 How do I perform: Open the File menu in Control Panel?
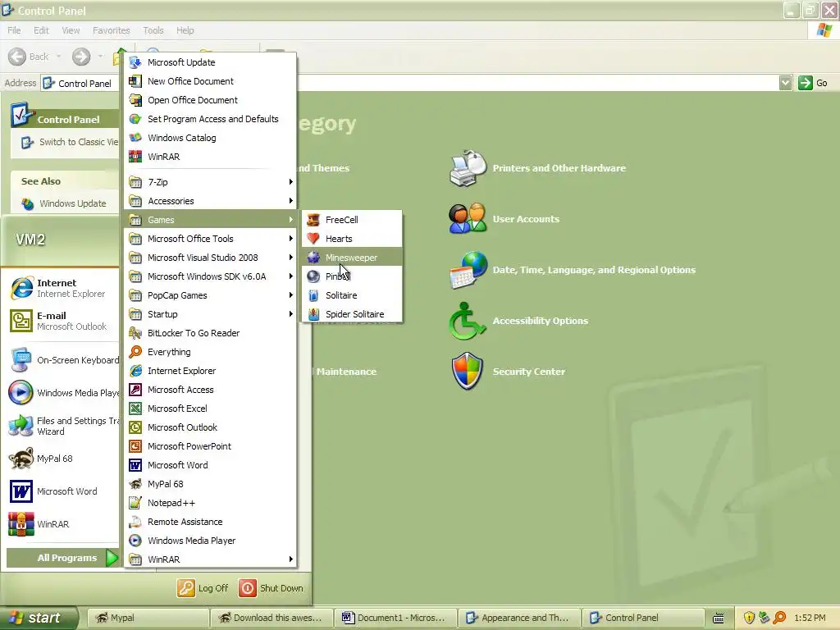click(14, 30)
